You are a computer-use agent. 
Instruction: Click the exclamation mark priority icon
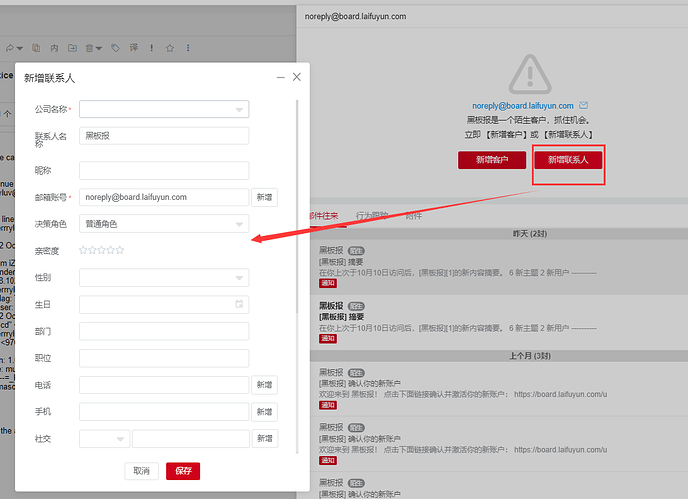pos(152,47)
